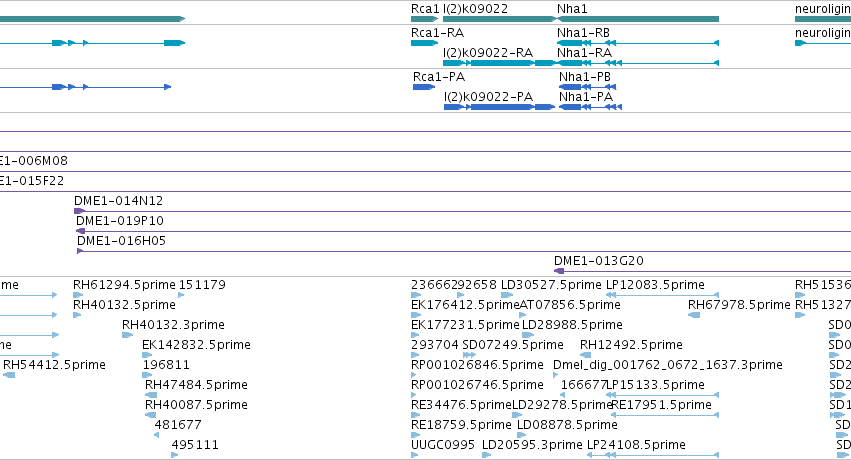The image size is (851, 460).
Task: Click the LD30527.5prime EST arrow
Action: pos(507,295)
